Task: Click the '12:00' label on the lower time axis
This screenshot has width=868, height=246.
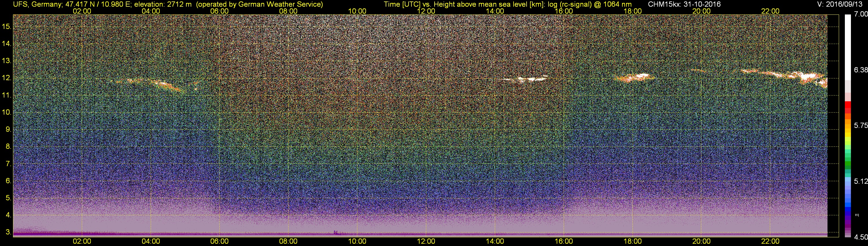Action: [426, 241]
